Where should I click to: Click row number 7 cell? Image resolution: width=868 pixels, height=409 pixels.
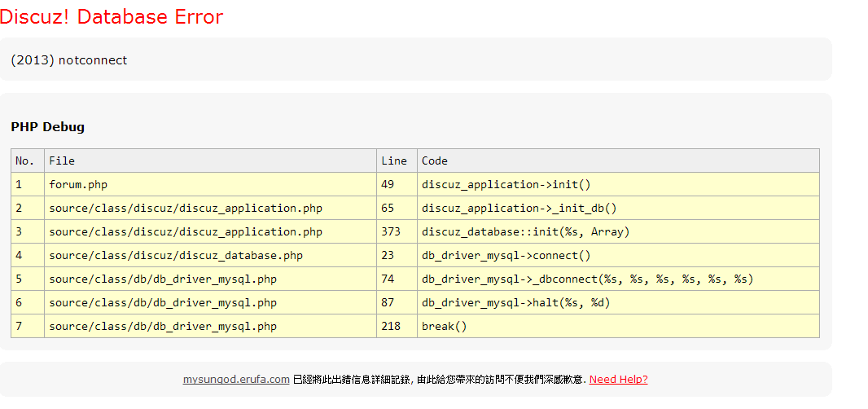click(28, 327)
